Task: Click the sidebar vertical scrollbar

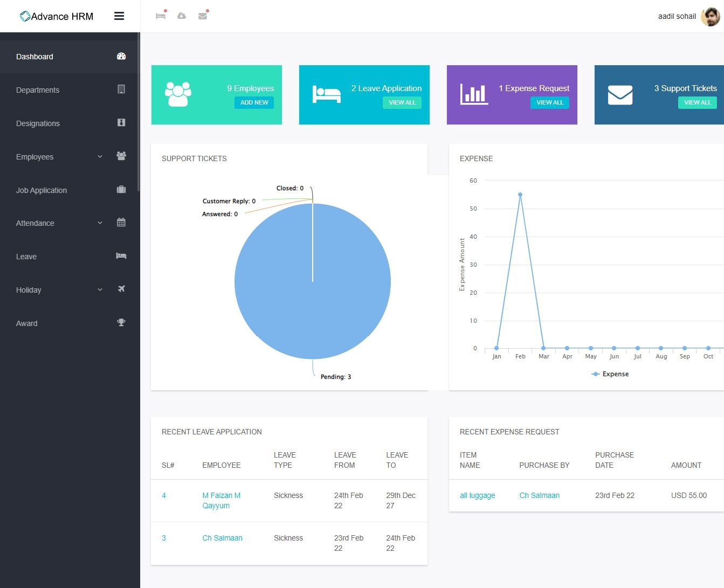Action: (139, 112)
